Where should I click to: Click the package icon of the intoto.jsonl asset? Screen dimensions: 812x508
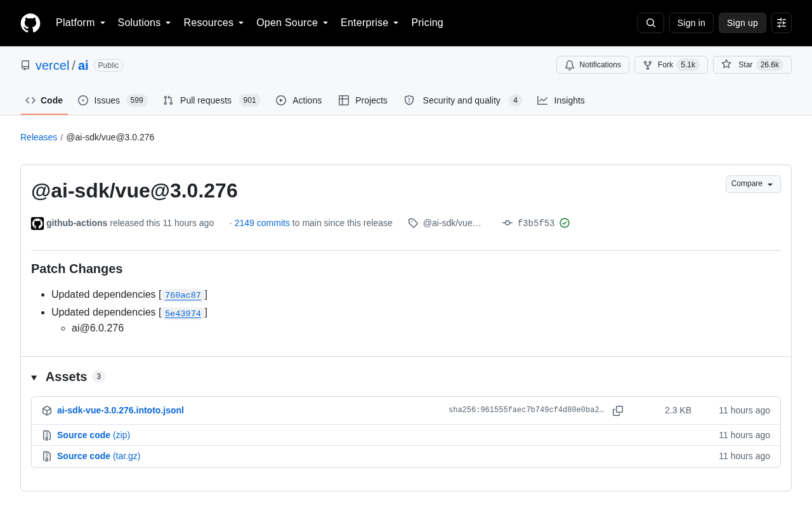pyautogui.click(x=47, y=411)
